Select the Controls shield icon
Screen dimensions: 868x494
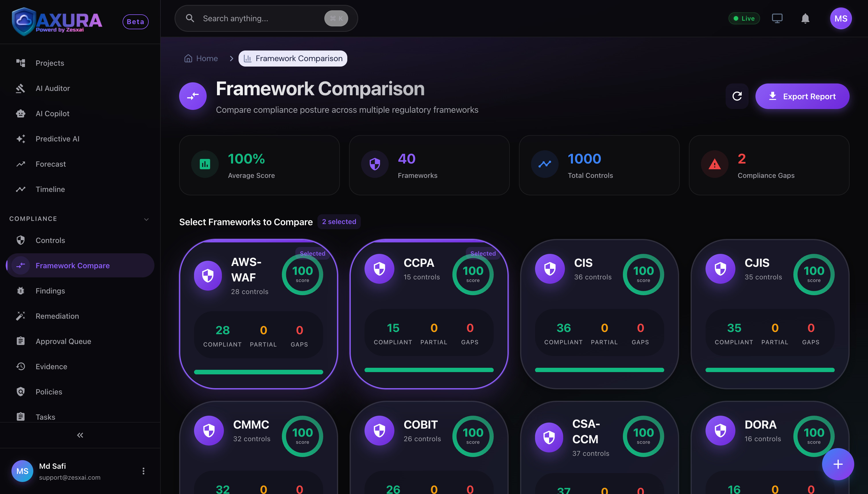21,240
